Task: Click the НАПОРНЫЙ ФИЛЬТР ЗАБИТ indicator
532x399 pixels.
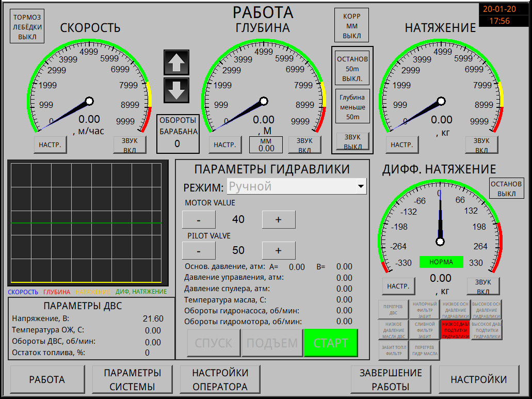Action: [424, 310]
